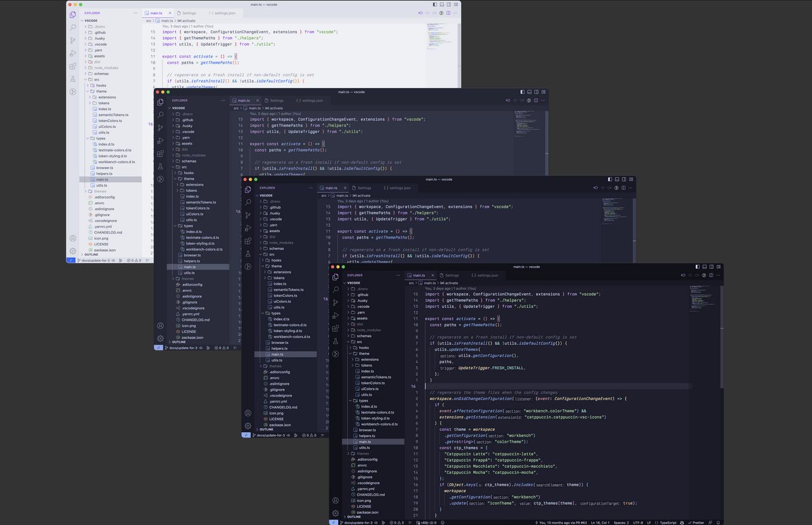The height and width of the screenshot is (525, 812).
Task: Switch to settings.json tab in frontmost window
Action: tap(487, 275)
